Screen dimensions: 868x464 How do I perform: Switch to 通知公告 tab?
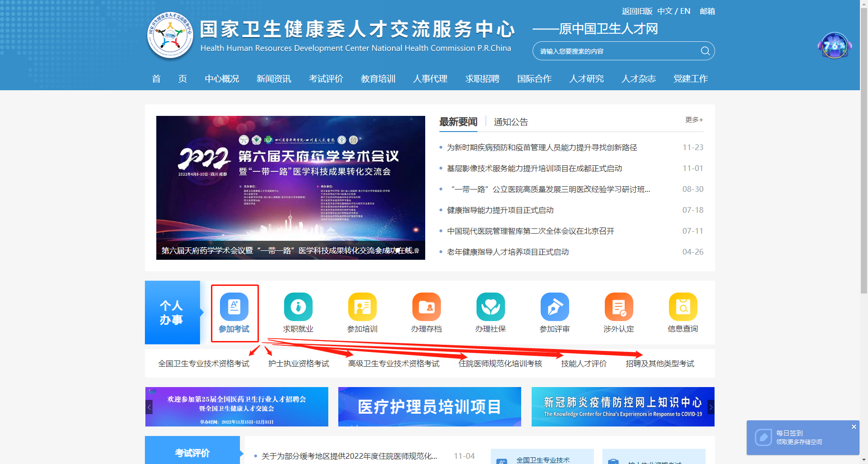coord(511,122)
